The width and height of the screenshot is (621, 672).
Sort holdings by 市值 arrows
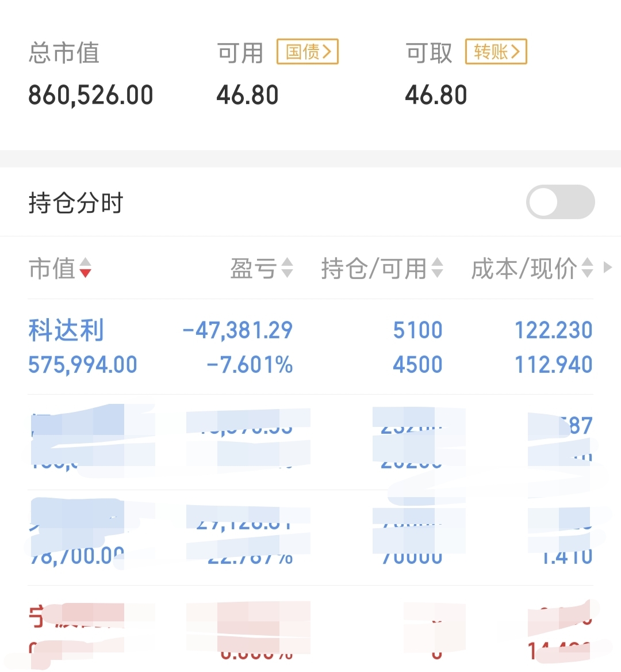[85, 268]
